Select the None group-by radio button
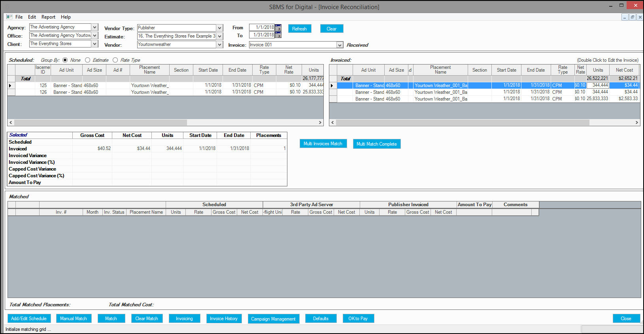Viewport: 644px width, 334px height. tap(65, 60)
